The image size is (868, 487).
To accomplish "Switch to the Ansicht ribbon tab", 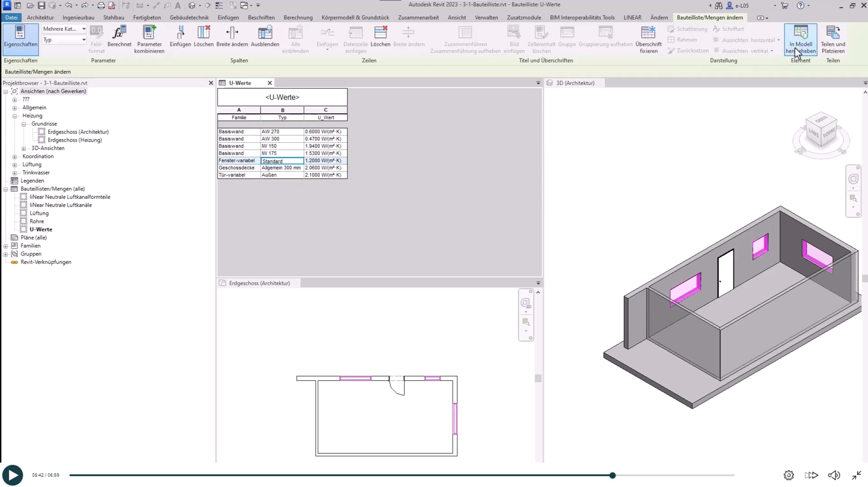I will (457, 18).
